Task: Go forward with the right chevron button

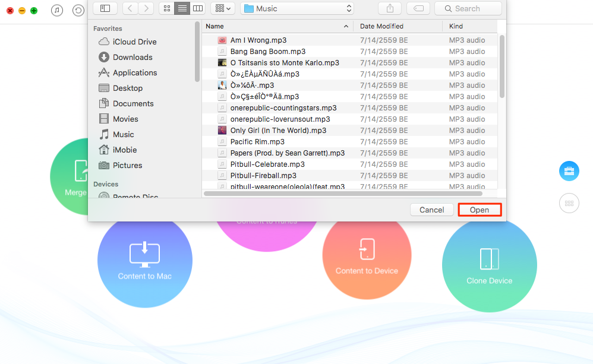Action: (x=146, y=8)
